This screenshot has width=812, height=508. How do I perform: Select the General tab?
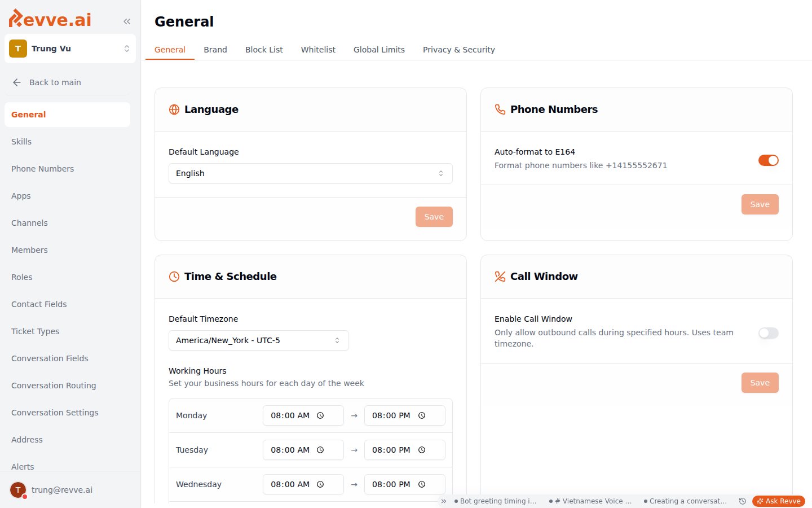pos(170,50)
